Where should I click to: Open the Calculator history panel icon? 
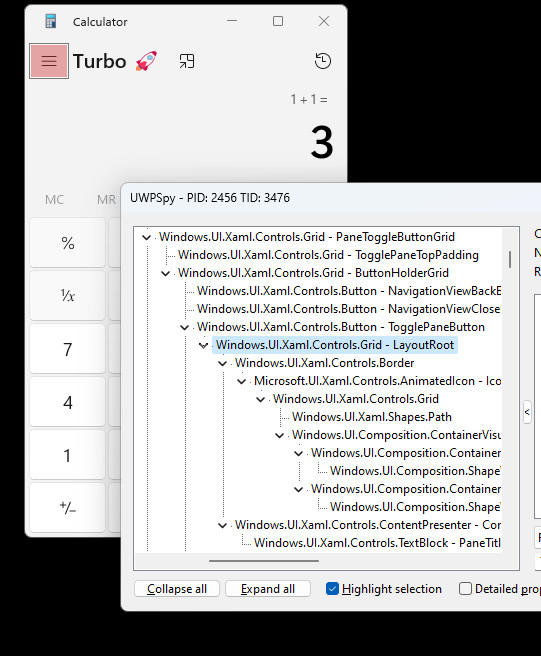(x=323, y=61)
